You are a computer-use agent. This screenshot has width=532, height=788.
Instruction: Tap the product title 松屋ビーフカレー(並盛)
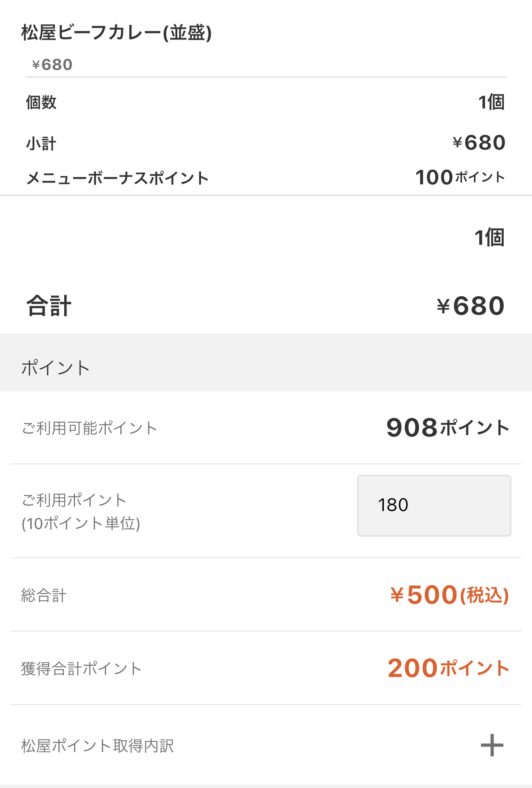pos(117,33)
